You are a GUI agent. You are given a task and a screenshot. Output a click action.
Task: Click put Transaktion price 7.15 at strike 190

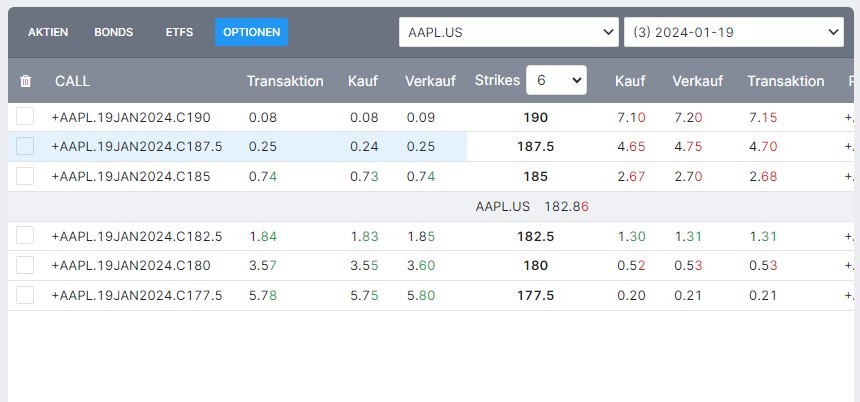coord(763,117)
